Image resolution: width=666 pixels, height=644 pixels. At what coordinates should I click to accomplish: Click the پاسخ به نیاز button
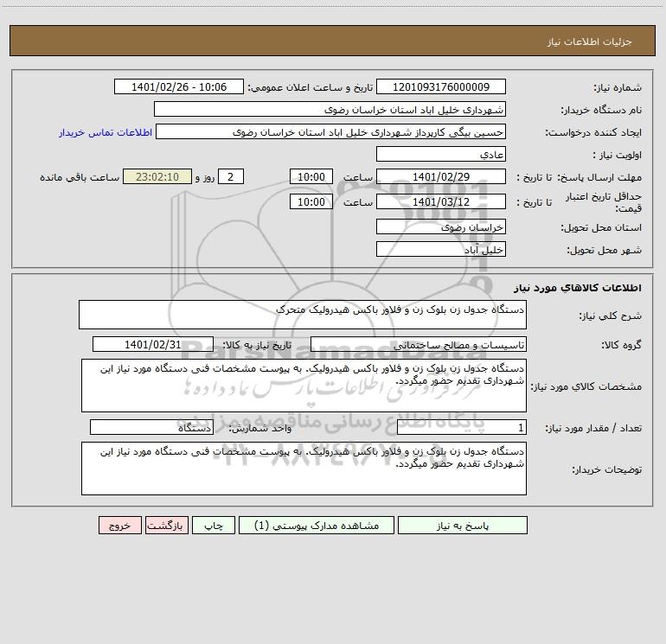(463, 526)
